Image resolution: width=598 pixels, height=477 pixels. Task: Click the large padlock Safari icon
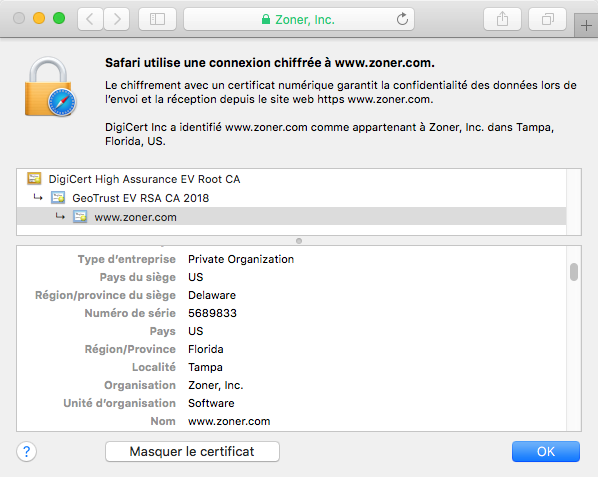coord(50,87)
